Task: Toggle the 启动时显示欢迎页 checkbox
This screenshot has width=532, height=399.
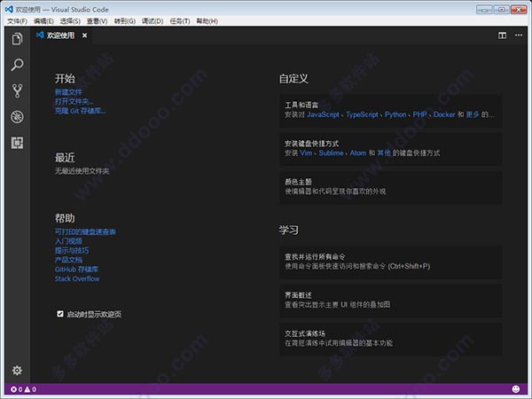Action: pos(60,314)
